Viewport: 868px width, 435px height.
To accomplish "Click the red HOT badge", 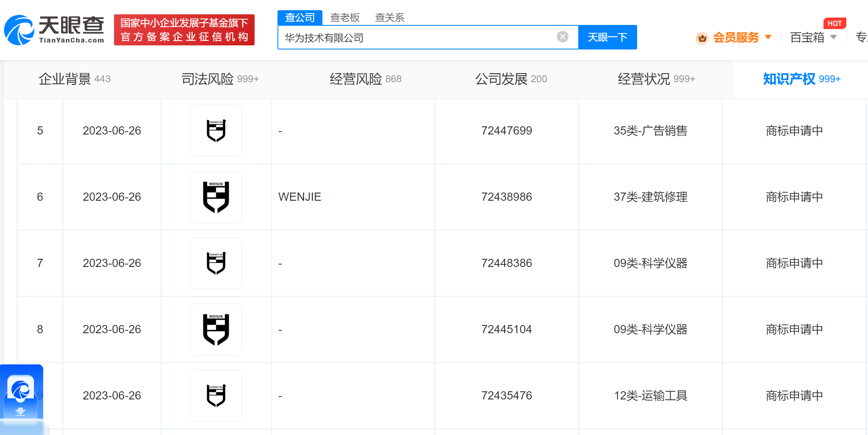I will pos(834,23).
